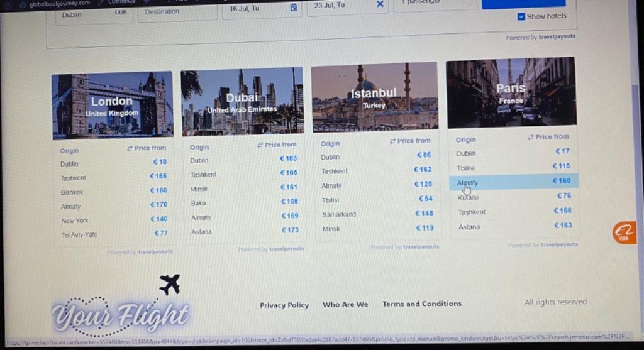
Task: Open the 16 Jul departure date field
Action: (x=262, y=9)
